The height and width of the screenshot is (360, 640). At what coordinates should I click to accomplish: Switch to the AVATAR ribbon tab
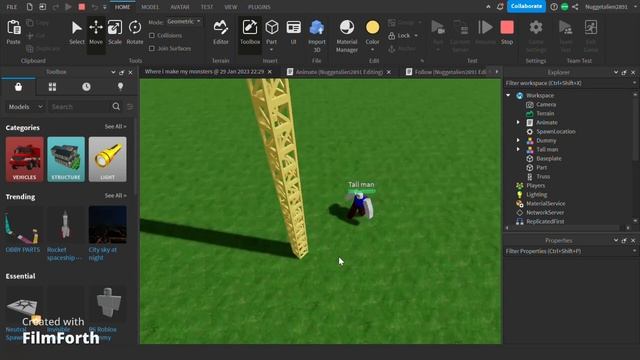click(x=180, y=7)
